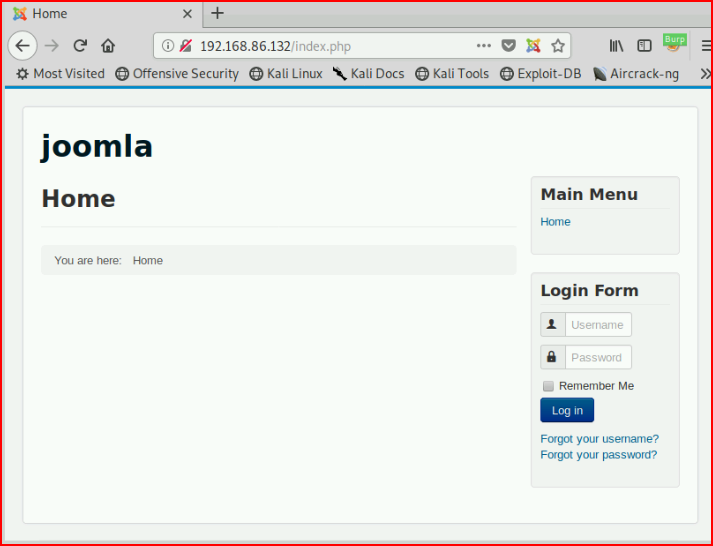The image size is (713, 546).
Task: Bookmark this page with the star
Action: point(557,45)
